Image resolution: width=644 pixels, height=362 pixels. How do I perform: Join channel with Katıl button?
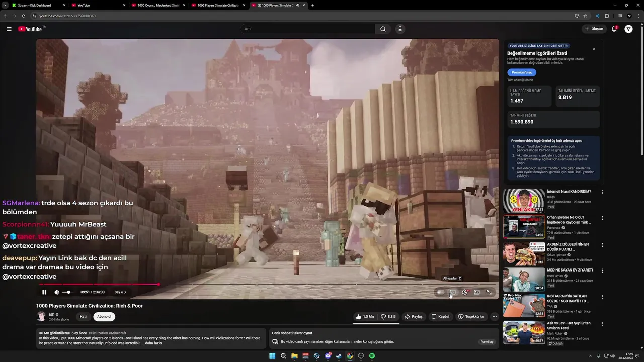click(84, 317)
